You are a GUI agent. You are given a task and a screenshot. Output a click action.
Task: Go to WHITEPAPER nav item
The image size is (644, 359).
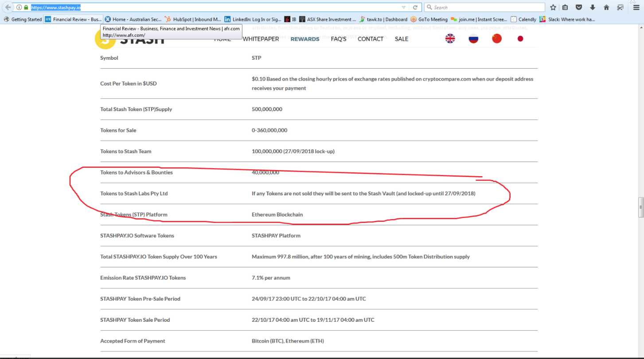(x=261, y=39)
